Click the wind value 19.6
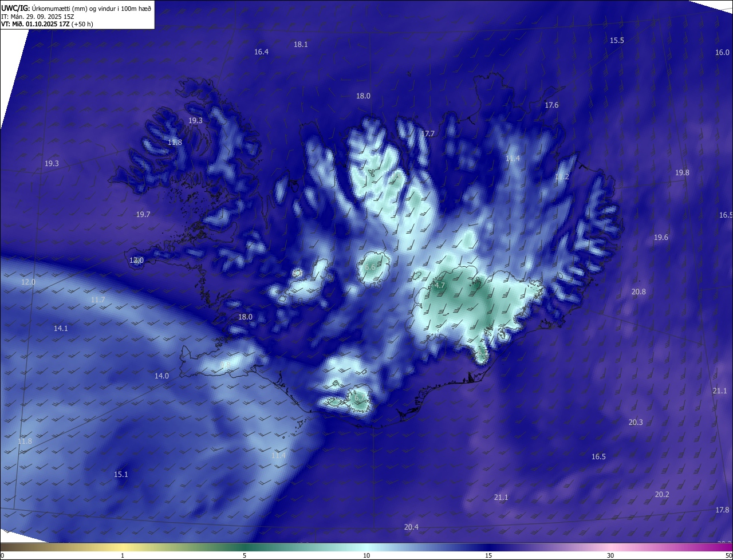Viewport: 733px width, 560px height. pos(661,237)
